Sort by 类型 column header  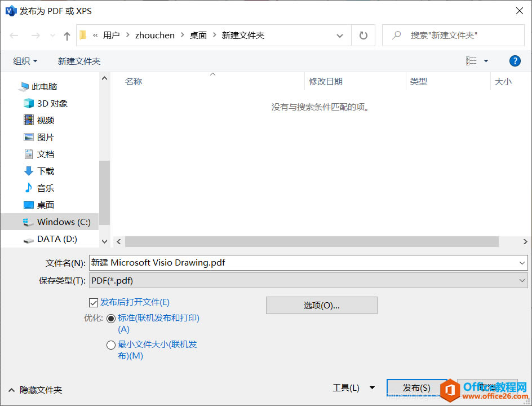point(418,81)
